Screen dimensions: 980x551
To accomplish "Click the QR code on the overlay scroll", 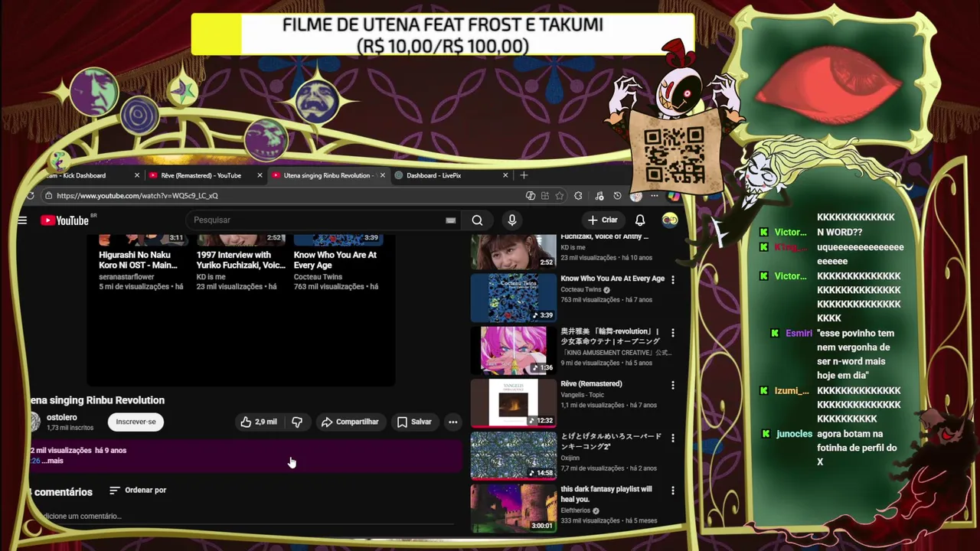I will (674, 154).
